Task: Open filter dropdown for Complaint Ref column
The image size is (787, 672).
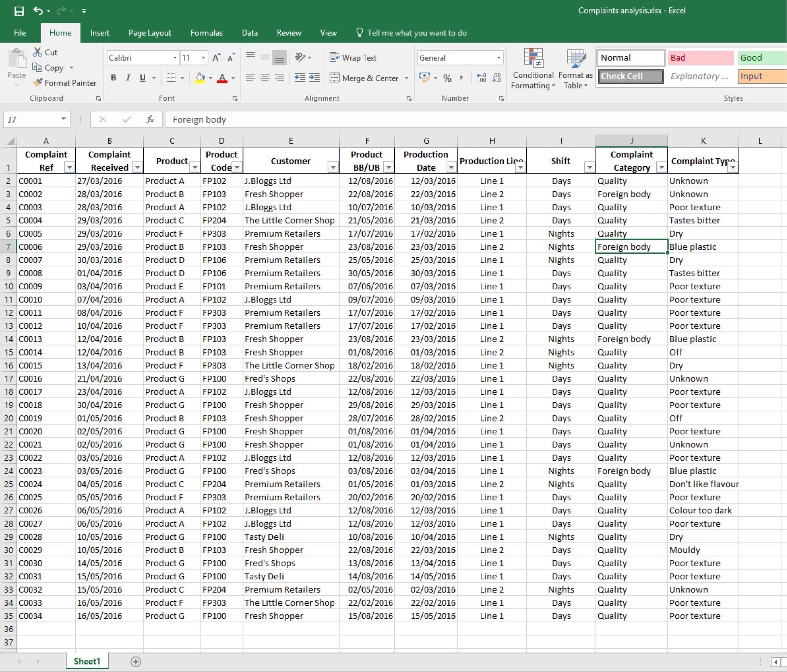Action: 69,167
